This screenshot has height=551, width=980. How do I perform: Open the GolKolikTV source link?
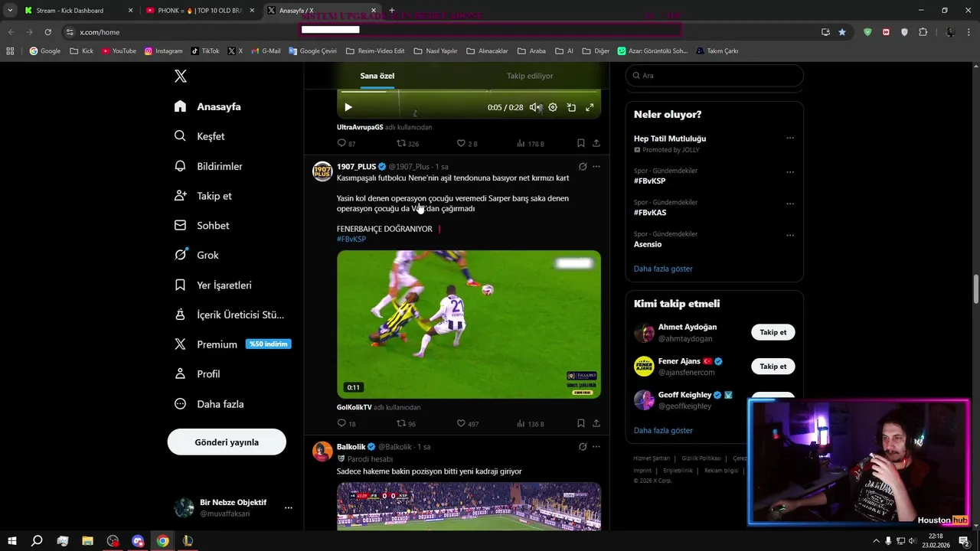[354, 407]
